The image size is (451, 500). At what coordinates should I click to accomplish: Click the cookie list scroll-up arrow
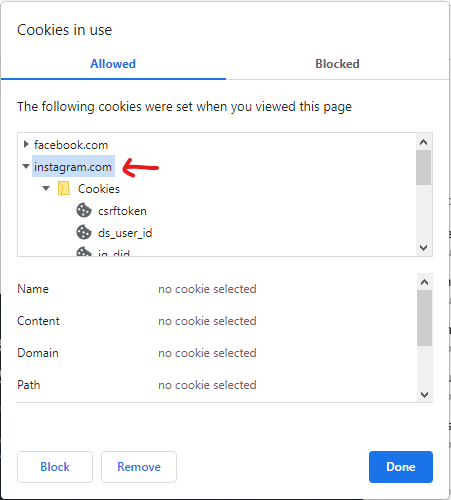pos(424,142)
